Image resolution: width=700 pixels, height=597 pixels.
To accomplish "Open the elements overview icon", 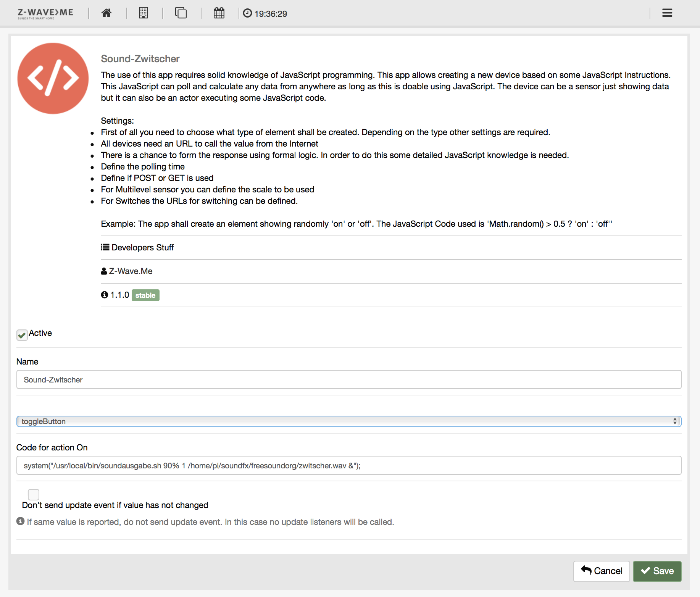I will pyautogui.click(x=181, y=13).
